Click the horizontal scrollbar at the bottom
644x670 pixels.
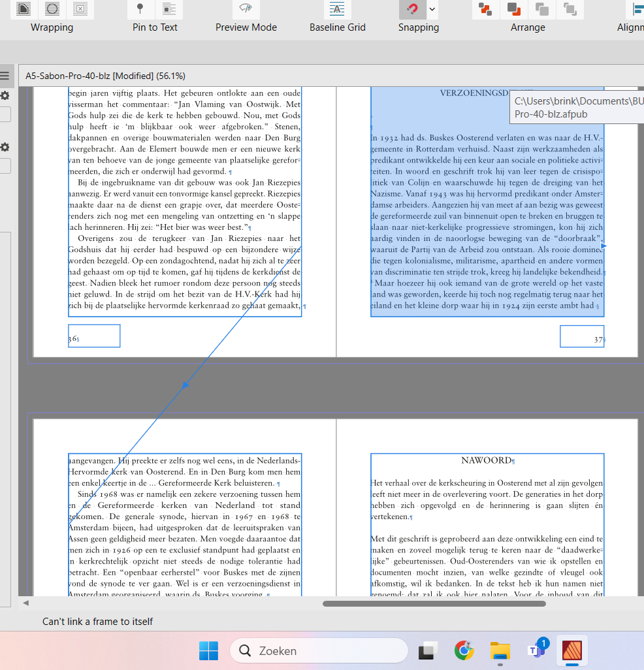[x=434, y=603]
